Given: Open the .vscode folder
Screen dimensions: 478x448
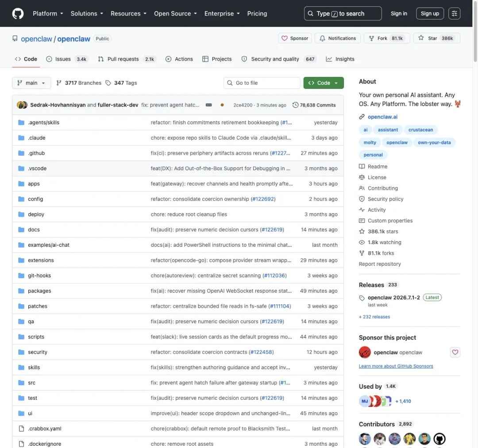Looking at the screenshot, I should [x=37, y=168].
